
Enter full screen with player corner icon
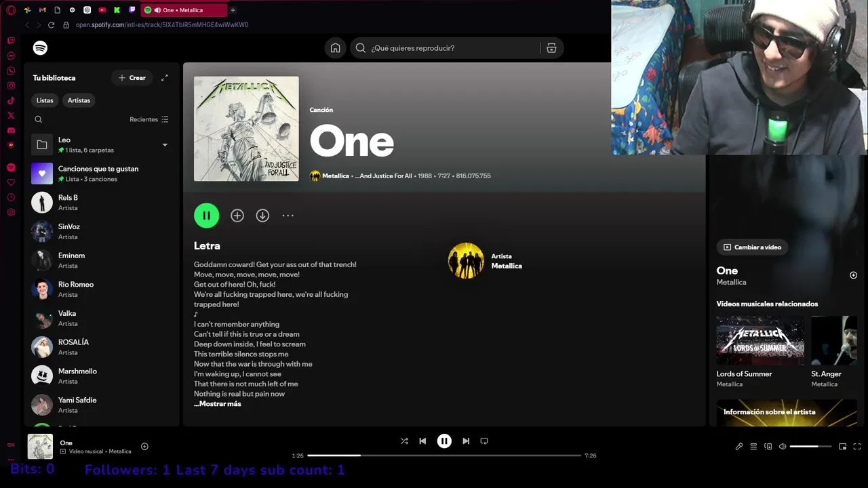[x=857, y=447]
